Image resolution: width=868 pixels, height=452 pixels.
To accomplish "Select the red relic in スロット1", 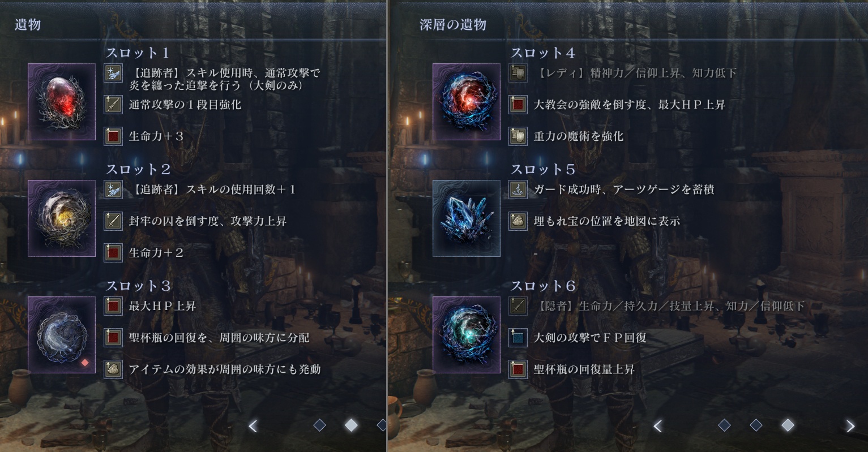I will pos(62,102).
